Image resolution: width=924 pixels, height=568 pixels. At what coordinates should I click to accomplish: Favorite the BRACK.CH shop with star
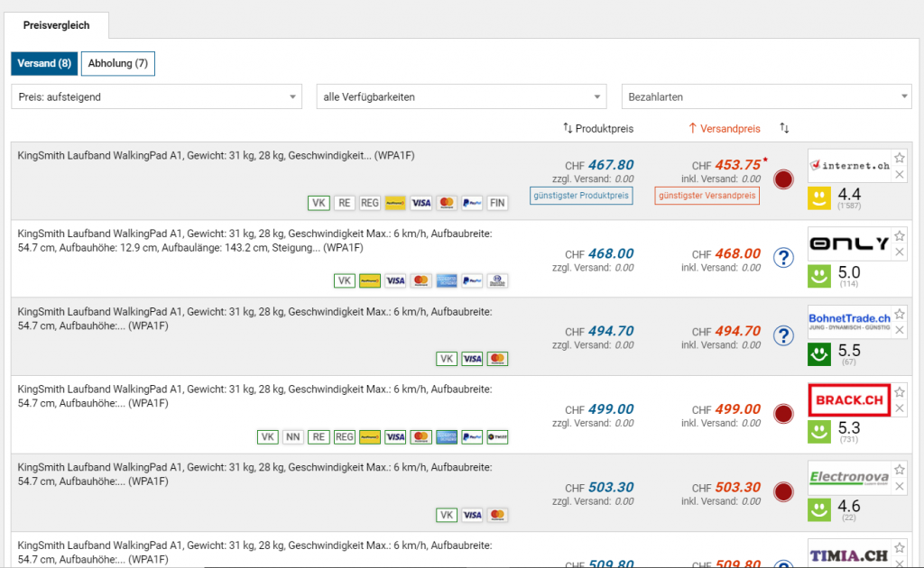899,393
